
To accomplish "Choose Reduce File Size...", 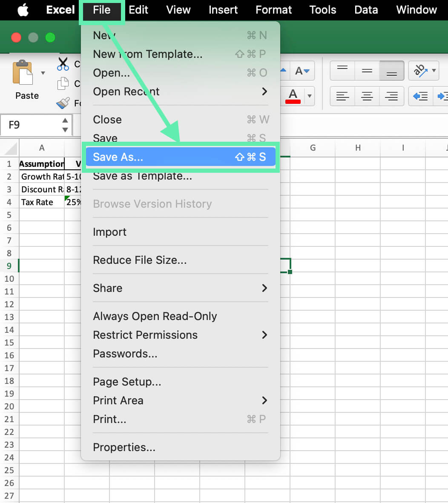I will (x=181, y=260).
